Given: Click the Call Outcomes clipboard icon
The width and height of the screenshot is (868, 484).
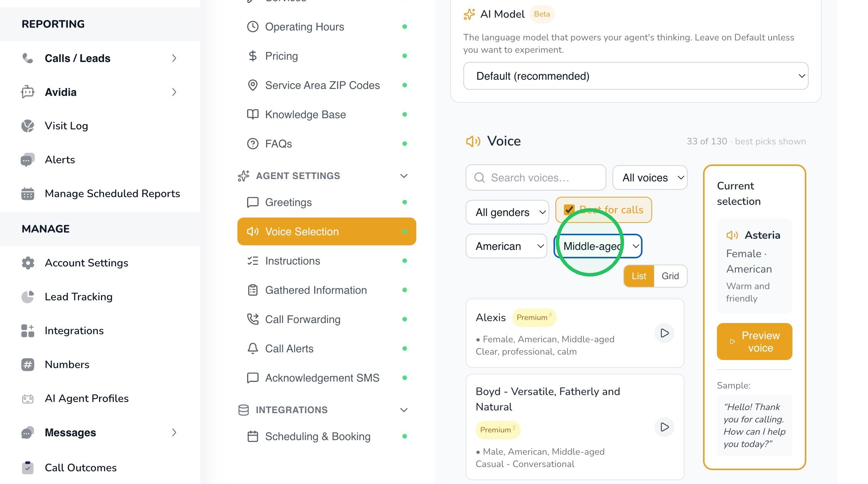Looking at the screenshot, I should [x=28, y=467].
